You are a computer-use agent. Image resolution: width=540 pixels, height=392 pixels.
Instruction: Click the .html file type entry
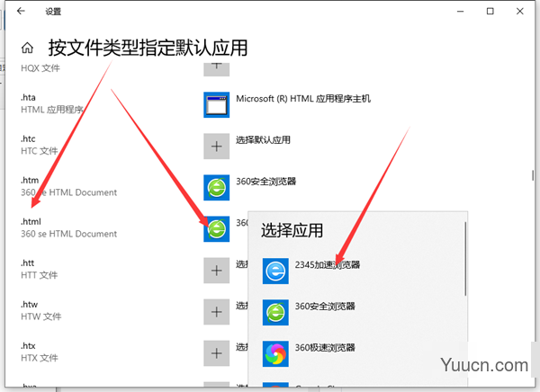pos(68,227)
